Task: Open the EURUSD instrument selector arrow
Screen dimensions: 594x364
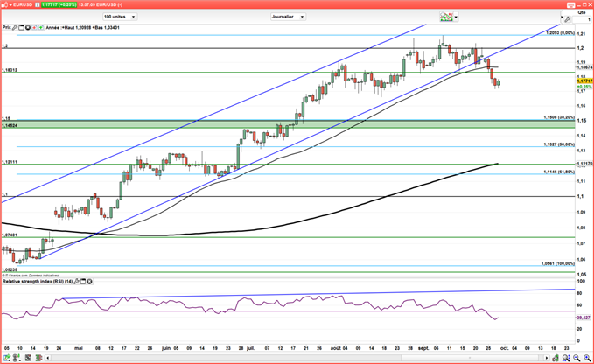Action: click(x=10, y=4)
